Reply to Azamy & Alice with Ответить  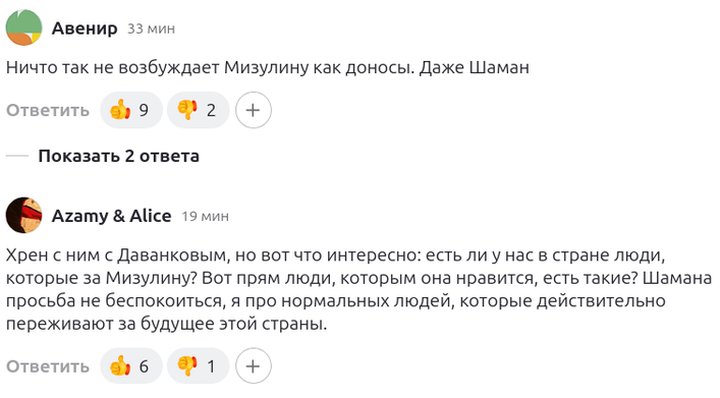pyautogui.click(x=48, y=366)
